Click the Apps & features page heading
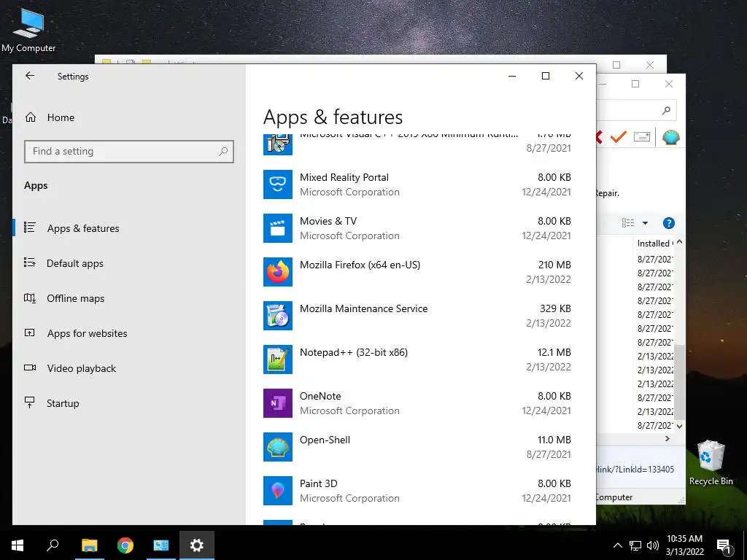 (333, 117)
